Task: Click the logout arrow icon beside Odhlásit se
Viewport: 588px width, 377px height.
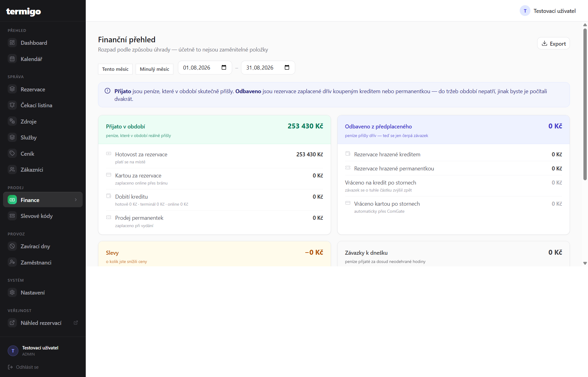Action: pos(10,367)
